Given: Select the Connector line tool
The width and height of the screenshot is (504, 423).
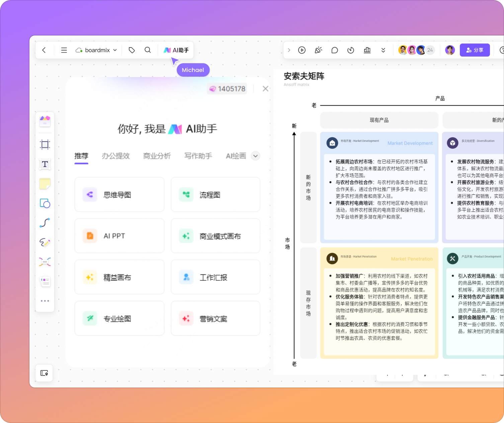Looking at the screenshot, I should point(45,223).
